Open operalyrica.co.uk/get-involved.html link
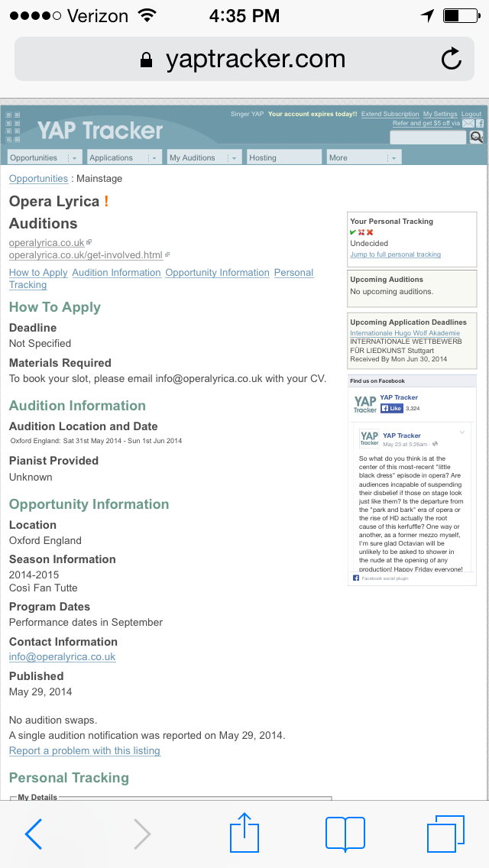Viewport: 489px width, 868px height. 86,254
